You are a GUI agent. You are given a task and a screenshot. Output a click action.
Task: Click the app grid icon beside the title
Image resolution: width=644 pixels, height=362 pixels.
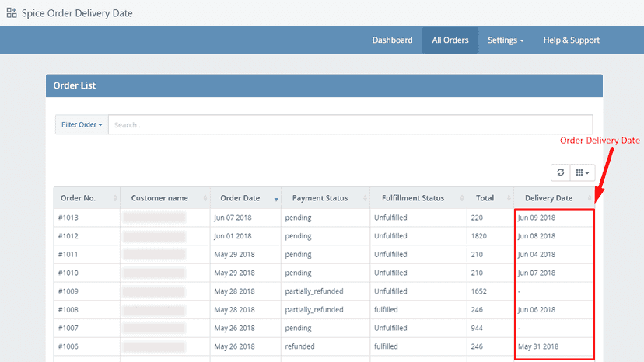click(12, 12)
